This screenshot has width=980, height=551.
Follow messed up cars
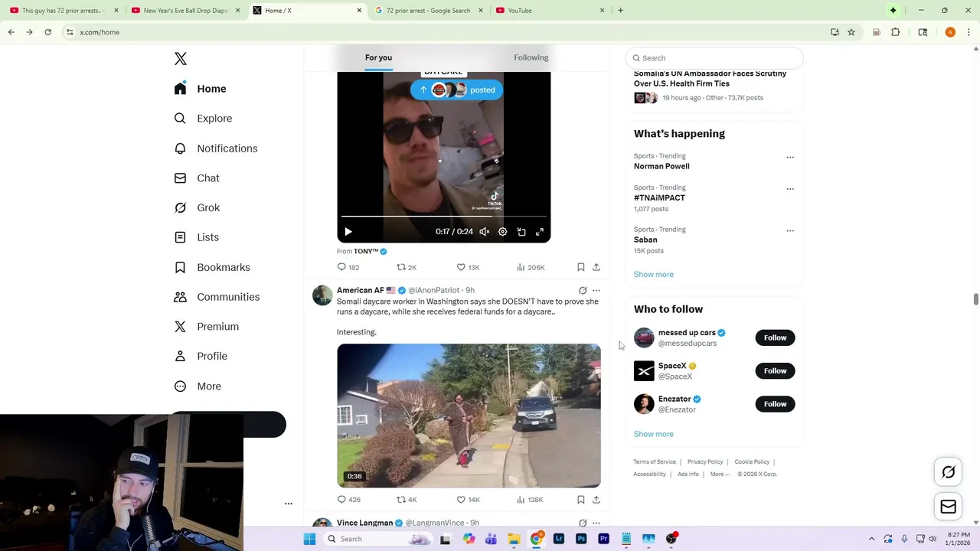pos(775,337)
